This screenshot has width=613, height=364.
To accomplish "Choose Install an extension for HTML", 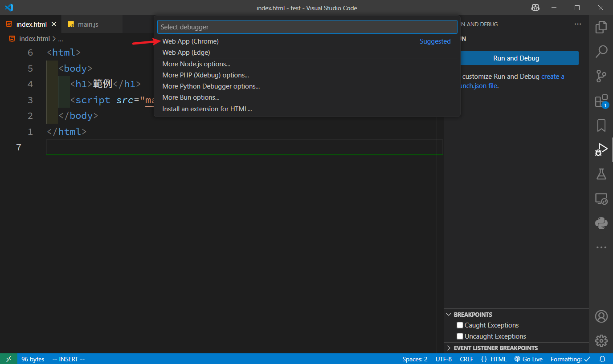I will [307, 109].
